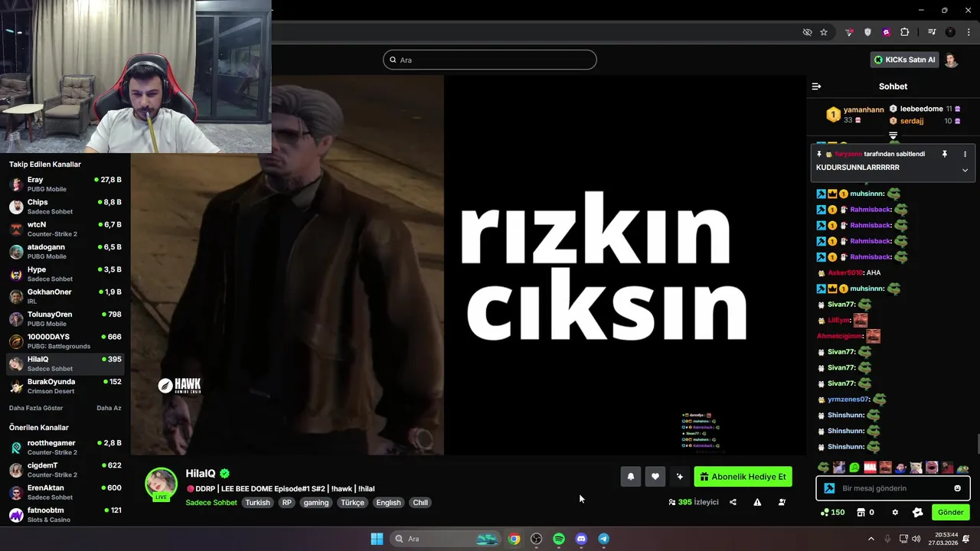
Task: Click the hammer badge icon in message box
Action: coord(829,488)
